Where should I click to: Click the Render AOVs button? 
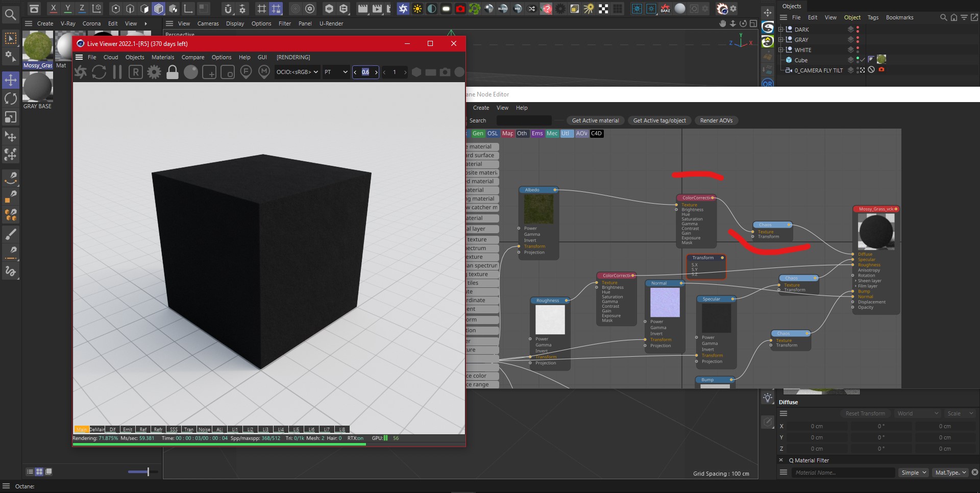pyautogui.click(x=716, y=120)
